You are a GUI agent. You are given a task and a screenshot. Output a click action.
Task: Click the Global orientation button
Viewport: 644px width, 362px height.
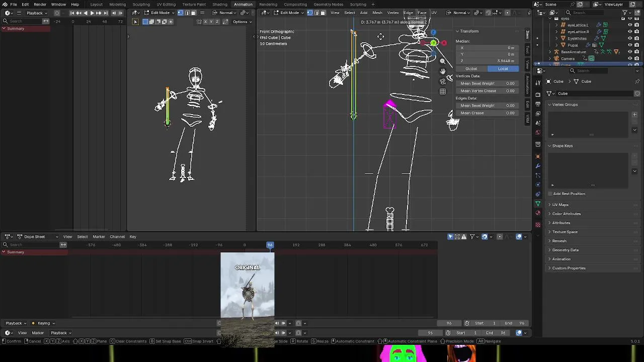(x=471, y=68)
